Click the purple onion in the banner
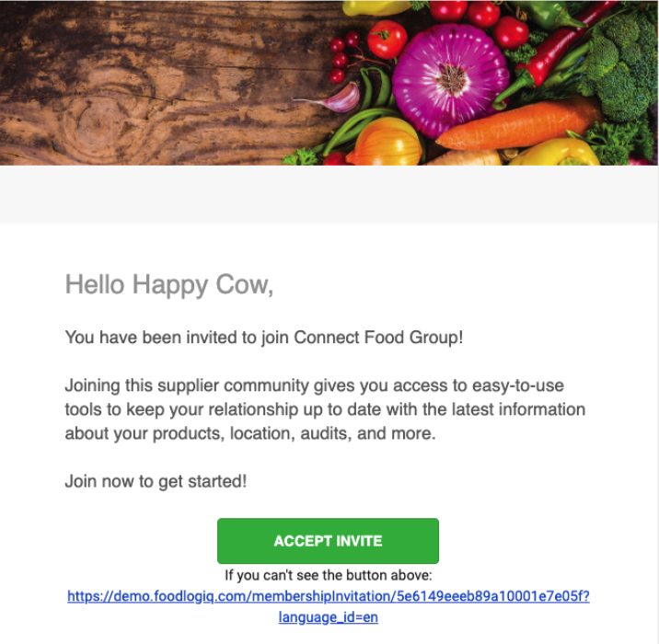The image size is (659, 644). pos(450,80)
